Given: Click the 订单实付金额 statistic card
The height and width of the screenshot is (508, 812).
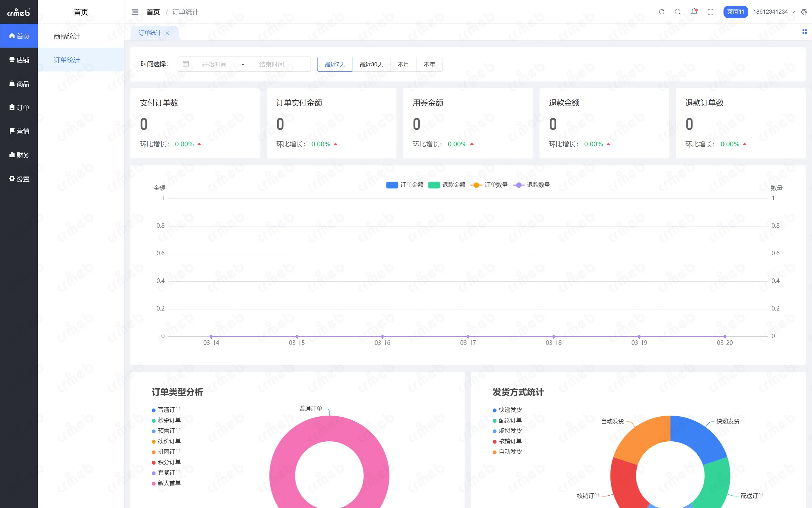Looking at the screenshot, I should pyautogui.click(x=331, y=123).
